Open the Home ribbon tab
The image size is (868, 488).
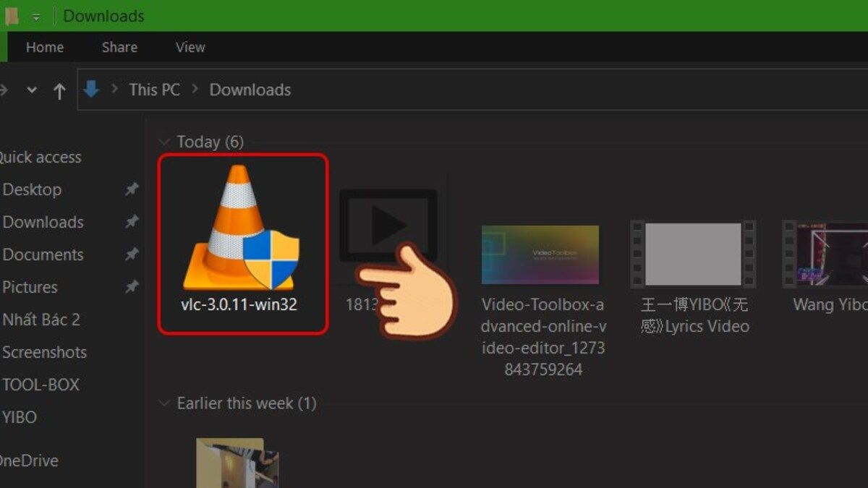point(45,47)
